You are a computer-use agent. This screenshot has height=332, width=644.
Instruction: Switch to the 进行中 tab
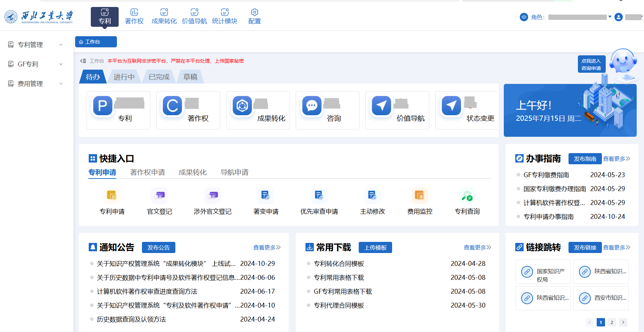coord(124,77)
